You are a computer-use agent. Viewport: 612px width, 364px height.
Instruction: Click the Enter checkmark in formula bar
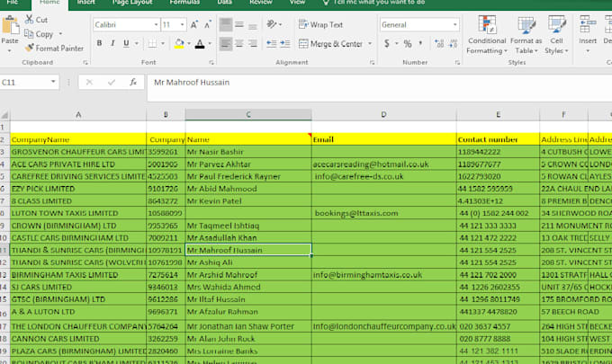(112, 82)
